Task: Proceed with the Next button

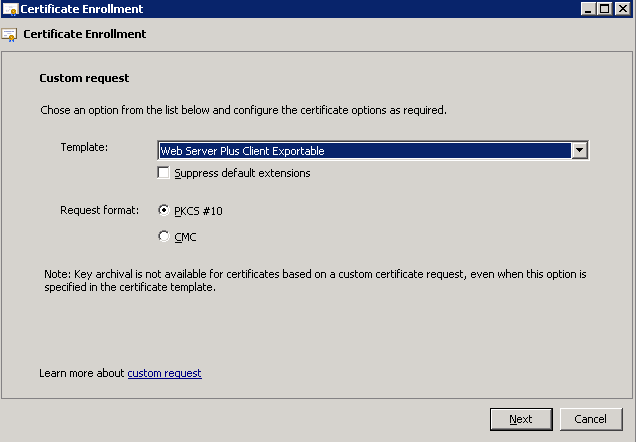Action: pos(521,419)
